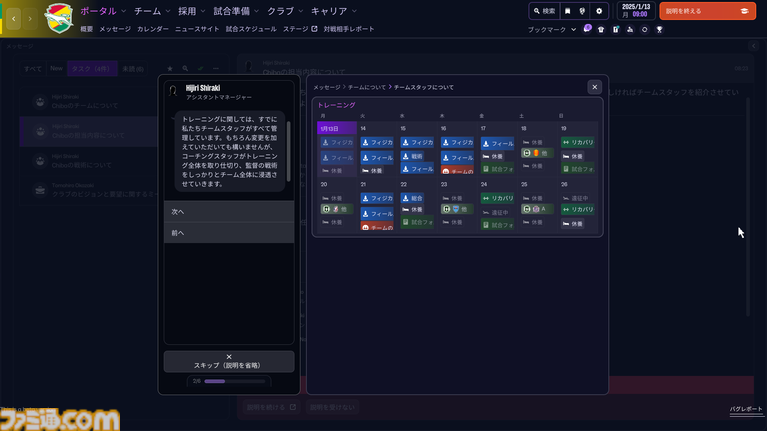Click the フィジカ session on Tuesday 14
767x431 pixels.
[376, 142]
